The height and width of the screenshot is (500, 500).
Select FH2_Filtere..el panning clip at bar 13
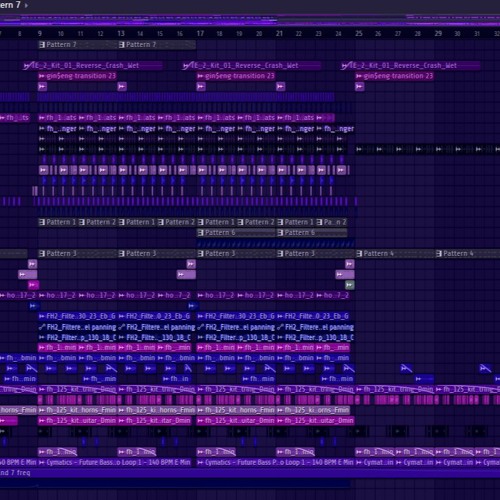pos(157,327)
